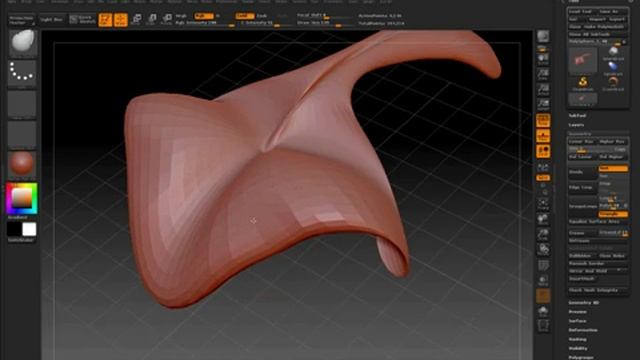Click Clone All SubTools button
The image size is (640, 360).
pos(598,34)
